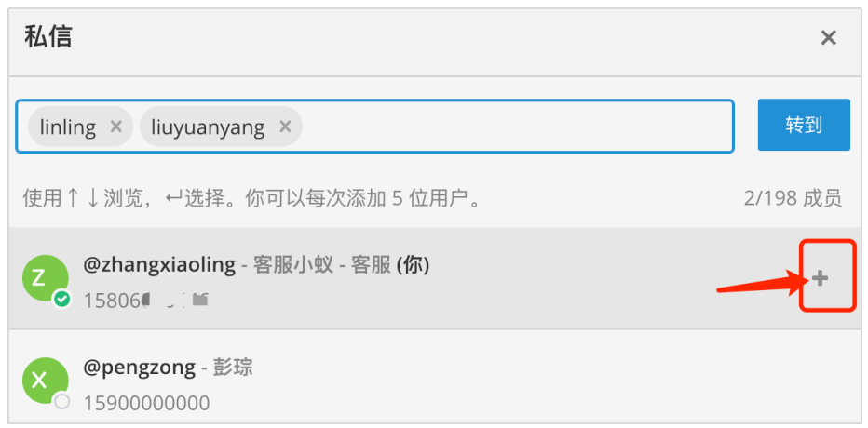The height and width of the screenshot is (428, 868).
Task: Click the green Z avatar of zhangxiaoling
Action: tap(46, 278)
